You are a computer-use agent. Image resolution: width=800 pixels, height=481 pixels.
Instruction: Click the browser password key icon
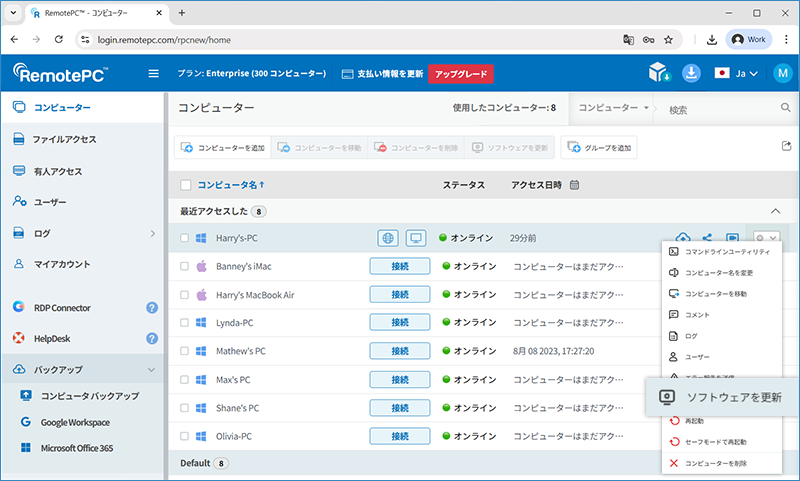648,40
